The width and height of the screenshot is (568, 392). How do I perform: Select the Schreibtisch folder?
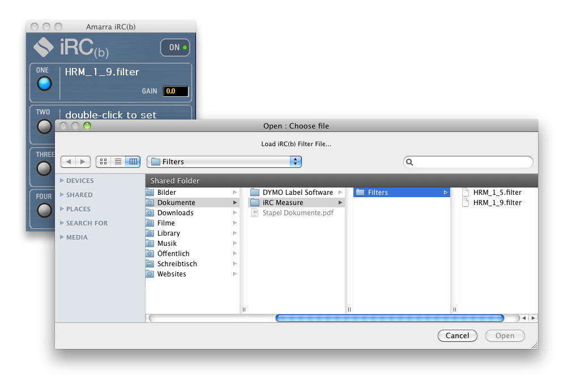click(x=193, y=264)
